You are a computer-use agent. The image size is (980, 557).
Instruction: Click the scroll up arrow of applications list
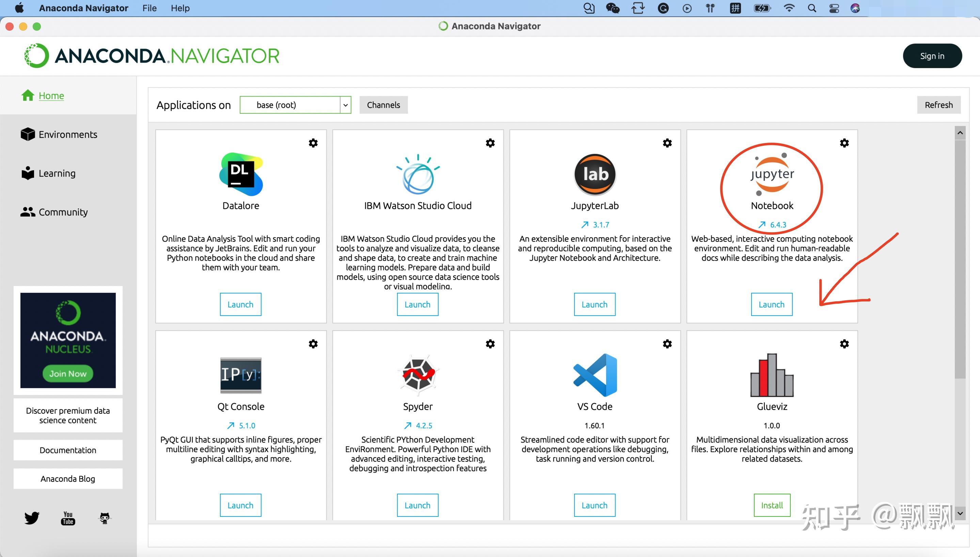point(960,133)
